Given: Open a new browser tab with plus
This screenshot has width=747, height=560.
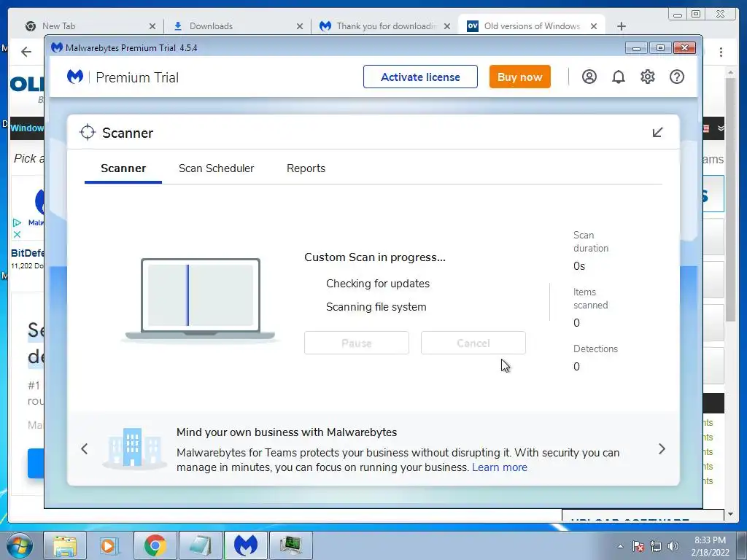Looking at the screenshot, I should [622, 26].
